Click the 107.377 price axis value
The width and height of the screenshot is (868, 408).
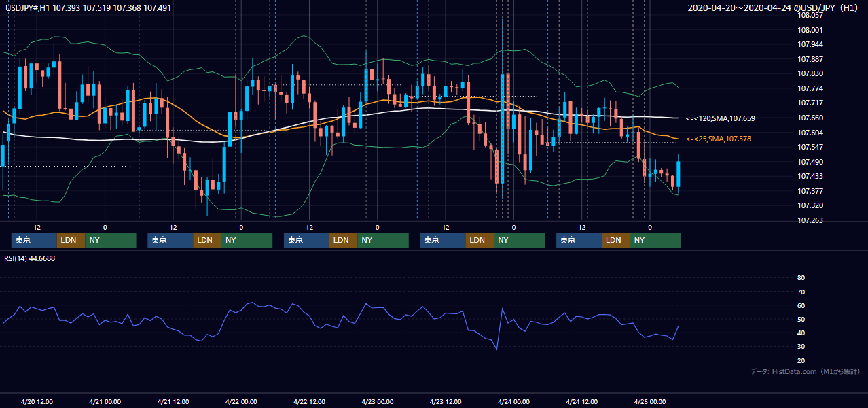click(x=810, y=191)
